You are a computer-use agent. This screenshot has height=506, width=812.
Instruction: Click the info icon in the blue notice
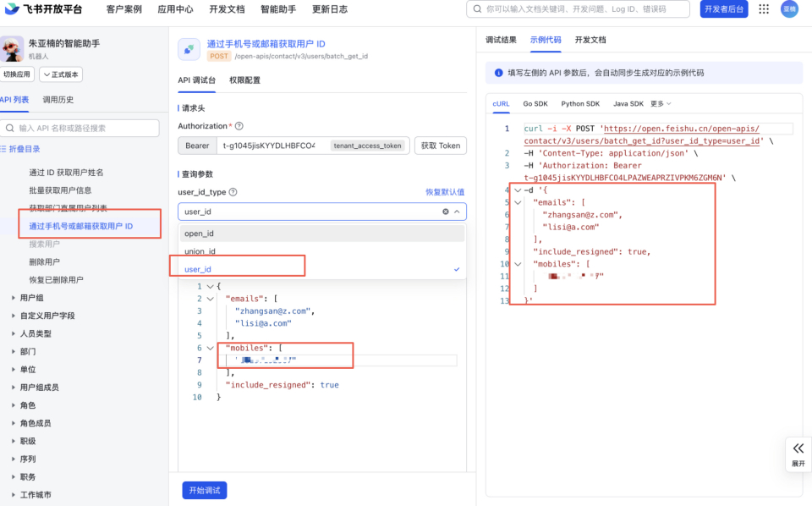point(498,73)
